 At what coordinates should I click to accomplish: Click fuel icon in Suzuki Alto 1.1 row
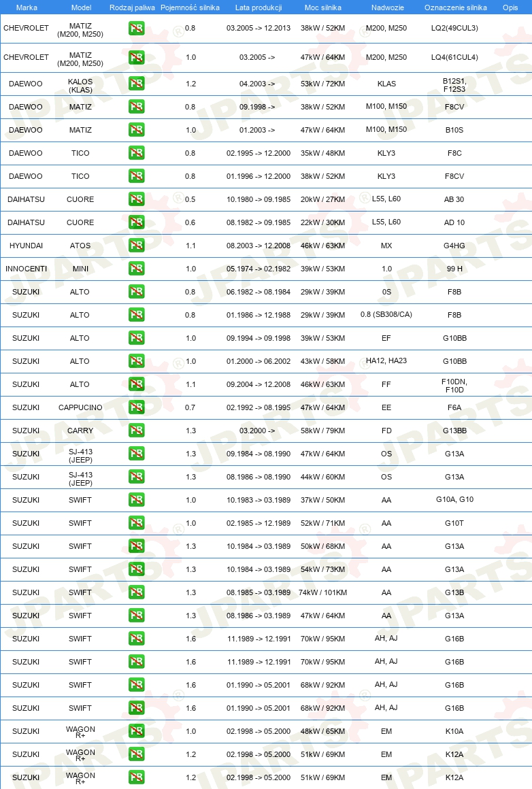(x=136, y=384)
